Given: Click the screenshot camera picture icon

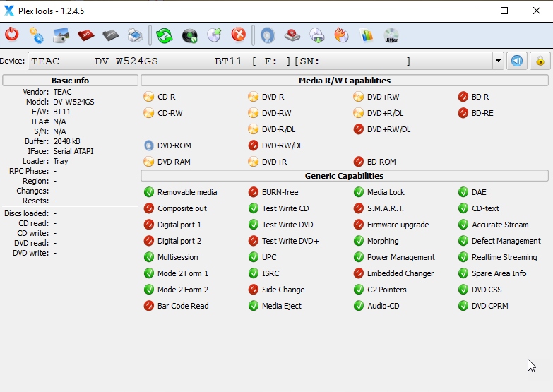Looking at the screenshot, I should point(61,35).
